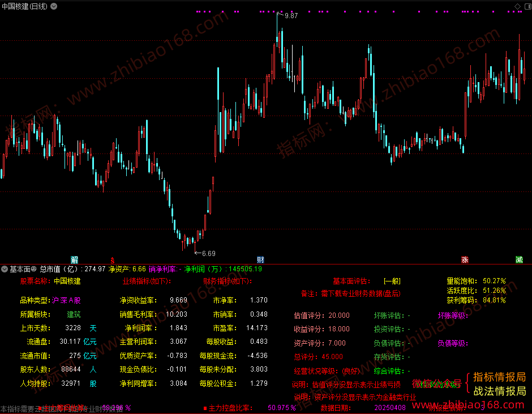Screen dimensions: 532x414
Task: Click the 负债等级 label
Action: [453, 343]
